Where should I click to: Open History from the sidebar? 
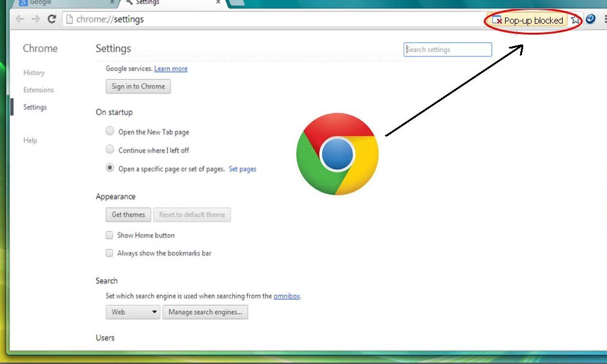(x=34, y=73)
